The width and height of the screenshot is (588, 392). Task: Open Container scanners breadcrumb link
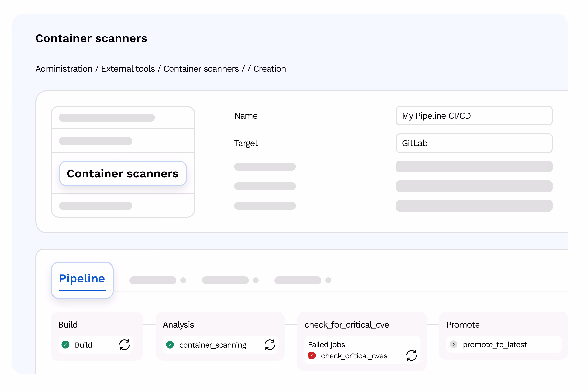[x=201, y=69]
